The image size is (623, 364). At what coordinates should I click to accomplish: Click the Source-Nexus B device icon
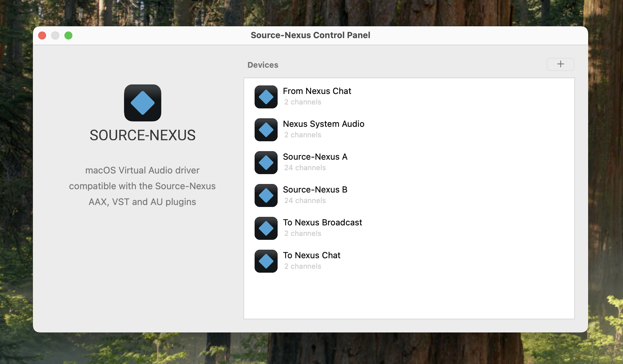click(266, 195)
